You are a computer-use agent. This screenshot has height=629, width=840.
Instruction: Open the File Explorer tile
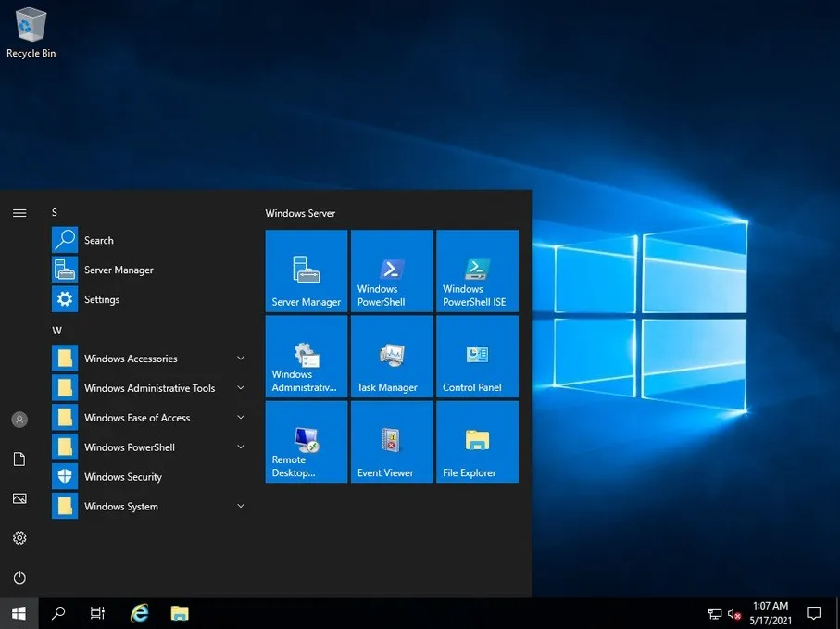(477, 442)
